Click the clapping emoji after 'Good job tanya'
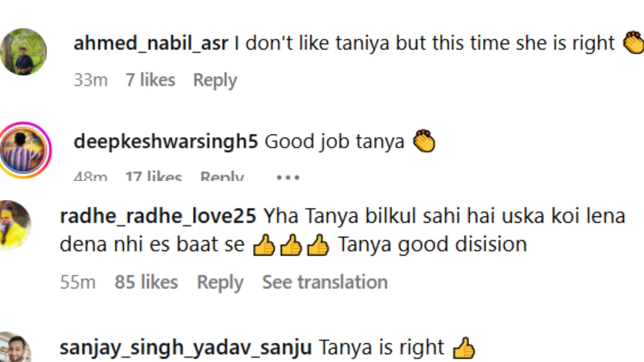Viewport: 644px width, 362px height. click(x=424, y=141)
